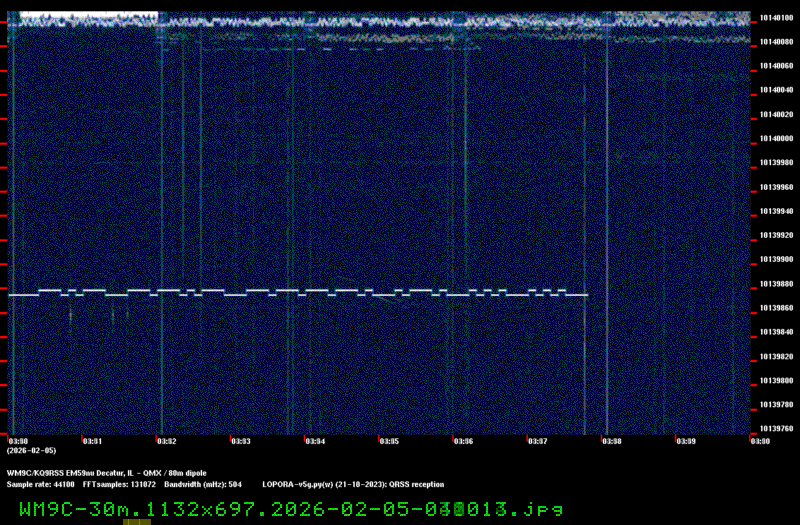Click the 03:58 time axis marker
This screenshot has width=800, height=525.
tap(610, 440)
